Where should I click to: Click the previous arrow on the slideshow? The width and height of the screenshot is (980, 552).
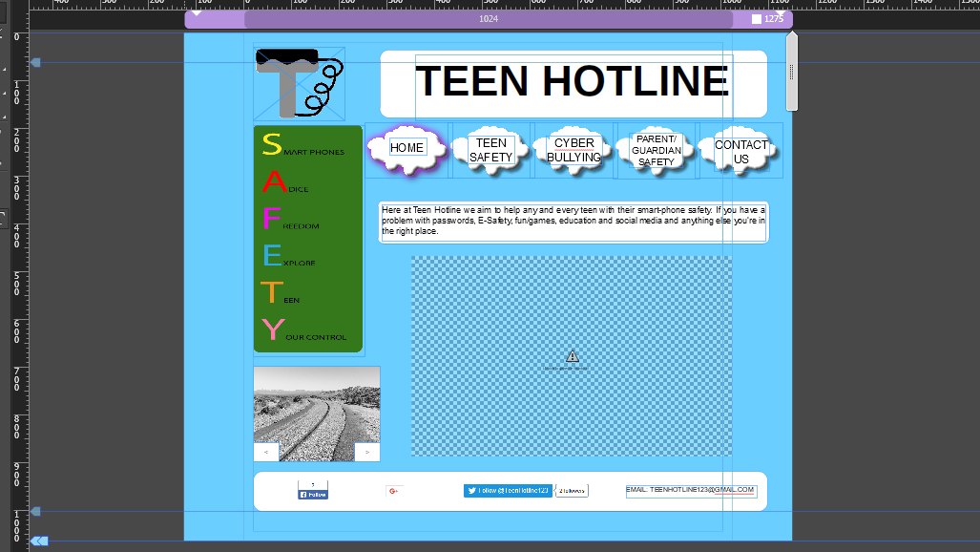pos(265,452)
